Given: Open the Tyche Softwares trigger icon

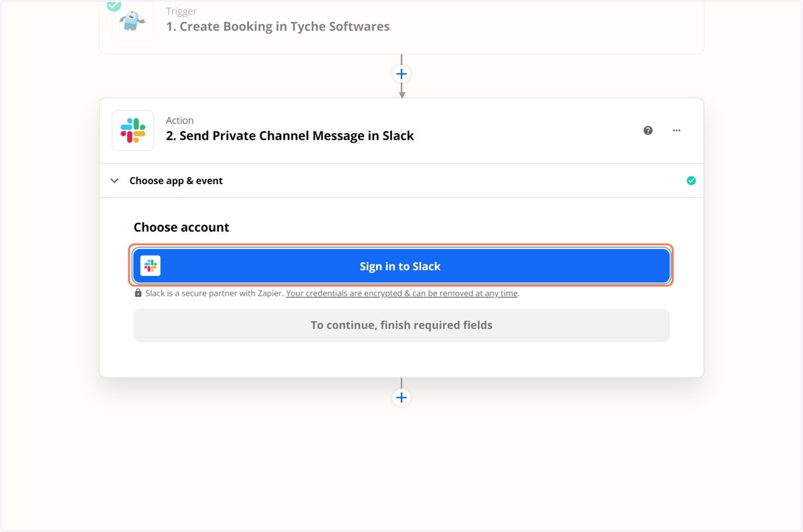Looking at the screenshot, I should click(x=132, y=21).
